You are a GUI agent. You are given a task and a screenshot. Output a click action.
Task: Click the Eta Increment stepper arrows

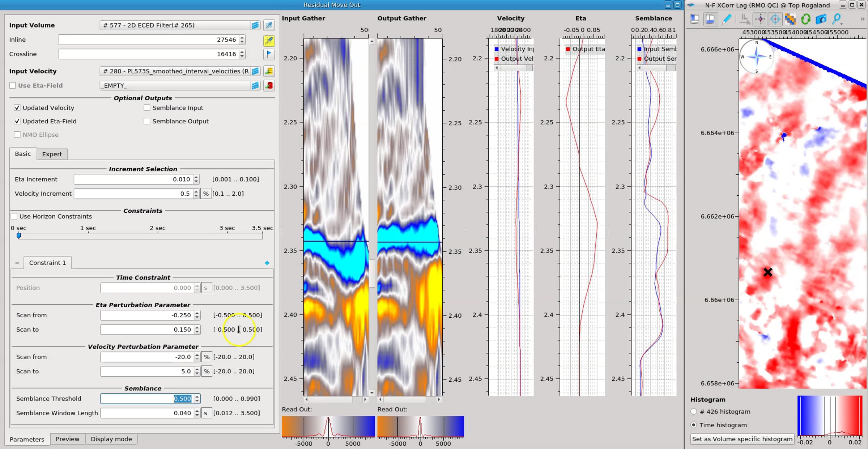point(196,179)
